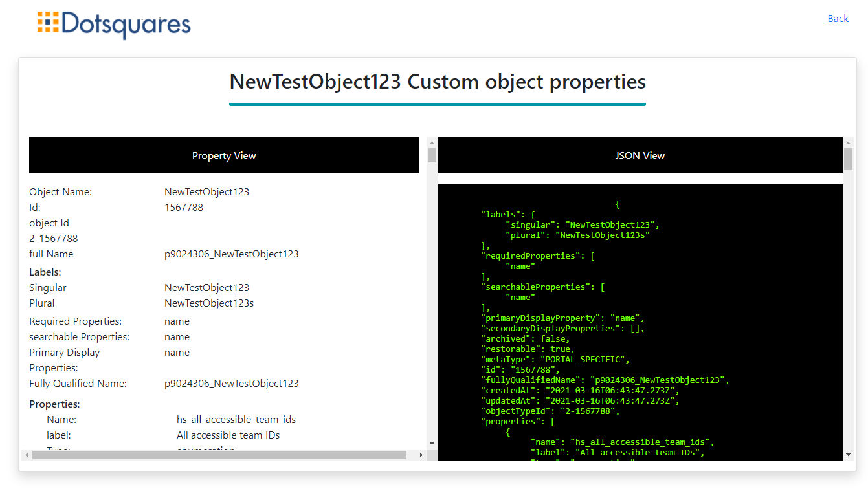Click the 'All accessible team IDs' value in Property View
The width and height of the screenshot is (868, 489).
[228, 435]
